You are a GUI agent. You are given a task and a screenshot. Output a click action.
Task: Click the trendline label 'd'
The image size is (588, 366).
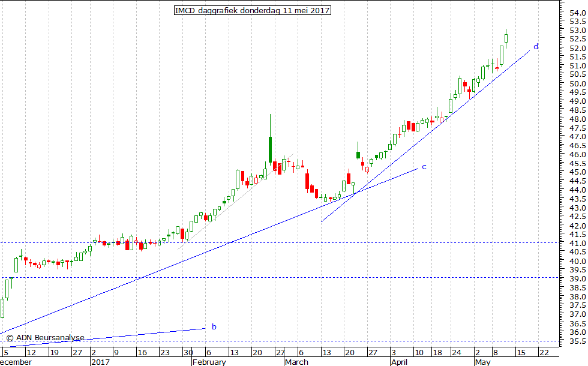536,47
